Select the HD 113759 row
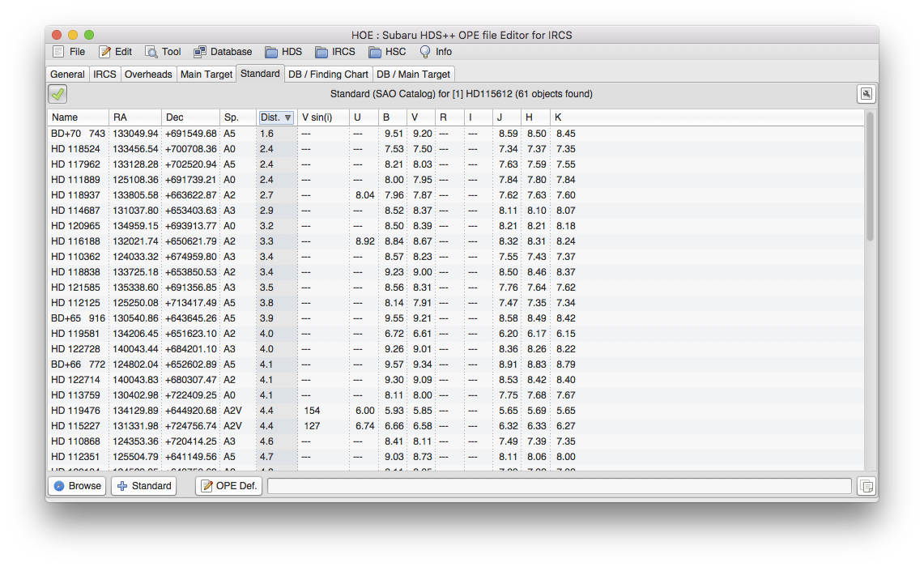Viewport: 924px width, 567px height. (455, 395)
